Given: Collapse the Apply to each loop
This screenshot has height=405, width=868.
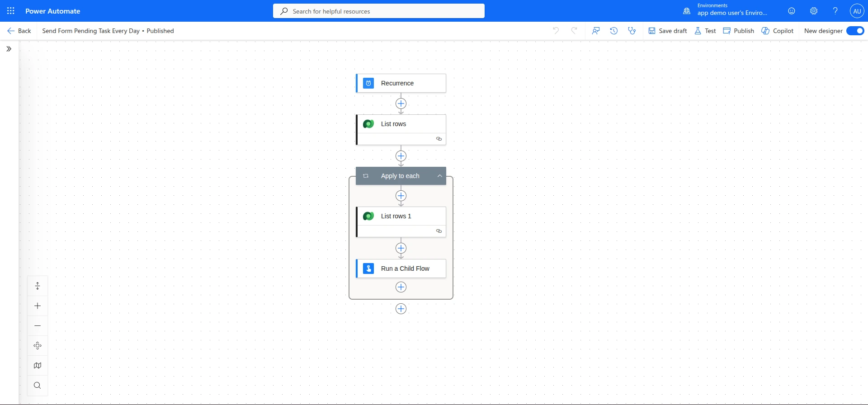Looking at the screenshot, I should click(439, 176).
